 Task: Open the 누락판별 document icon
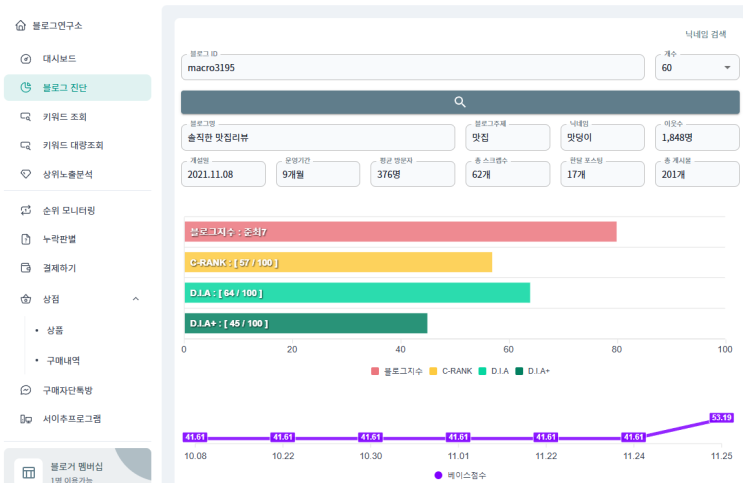26,239
